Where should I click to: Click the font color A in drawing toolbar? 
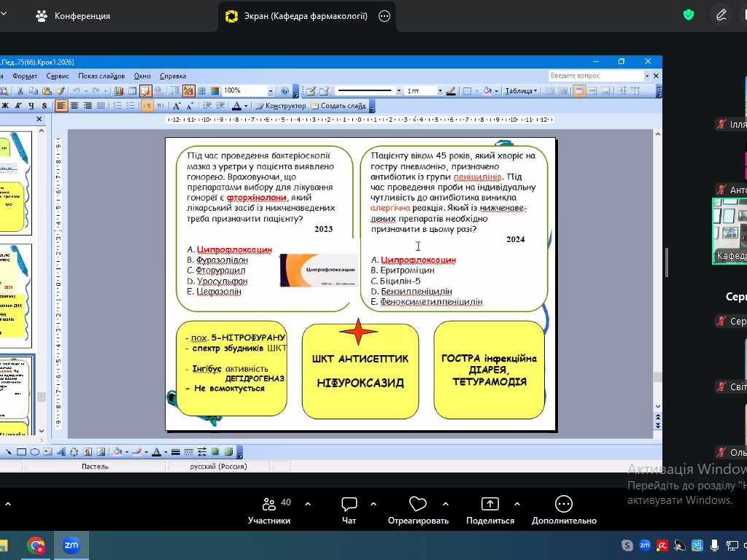click(156, 452)
